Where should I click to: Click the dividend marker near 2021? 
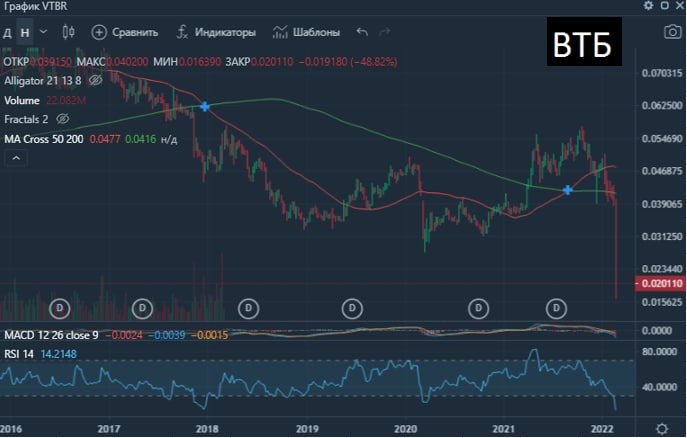pos(478,308)
